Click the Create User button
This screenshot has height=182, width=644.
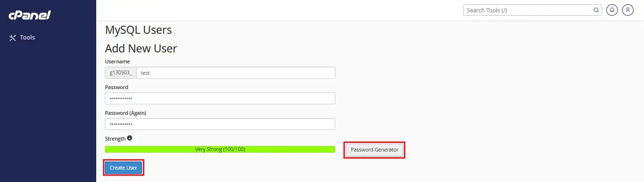coord(123,168)
